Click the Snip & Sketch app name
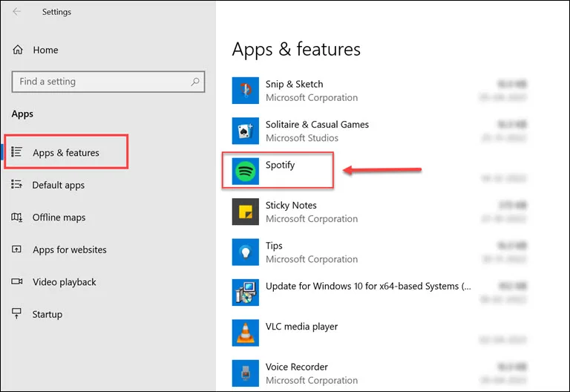Image resolution: width=570 pixels, height=392 pixels. click(x=294, y=84)
